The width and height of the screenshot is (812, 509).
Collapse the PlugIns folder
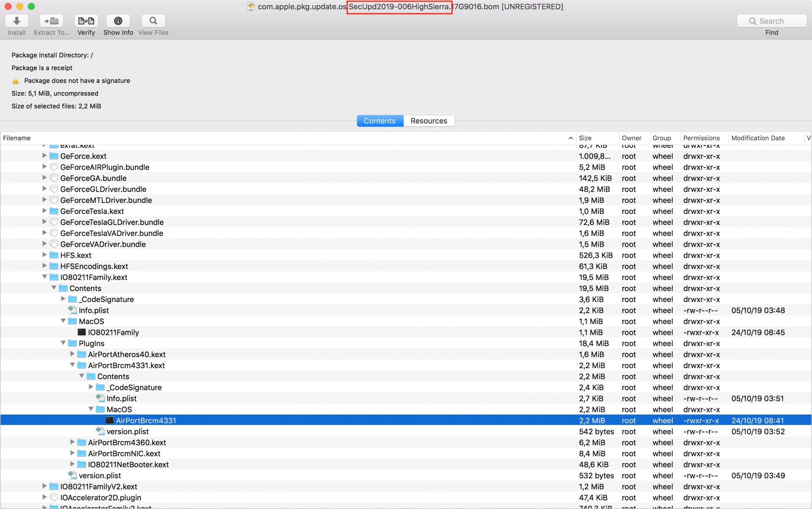63,343
